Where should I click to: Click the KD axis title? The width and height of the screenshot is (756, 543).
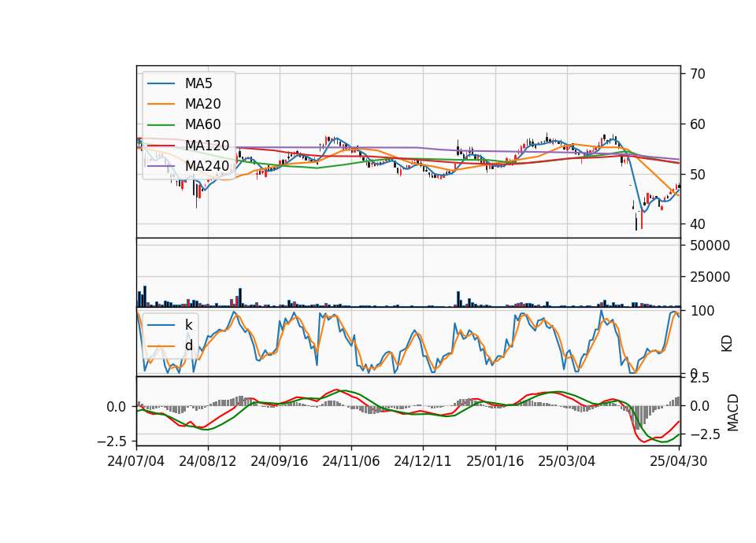click(x=727, y=344)
